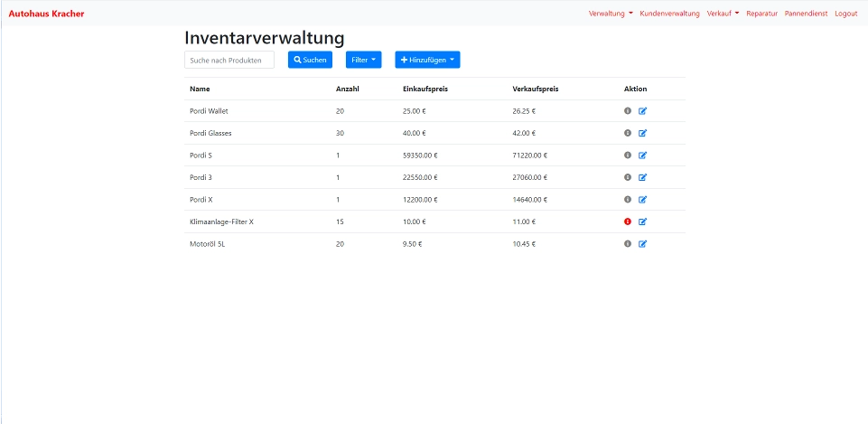
Task: Click the 22550.00 € purchase price
Action: 420,177
